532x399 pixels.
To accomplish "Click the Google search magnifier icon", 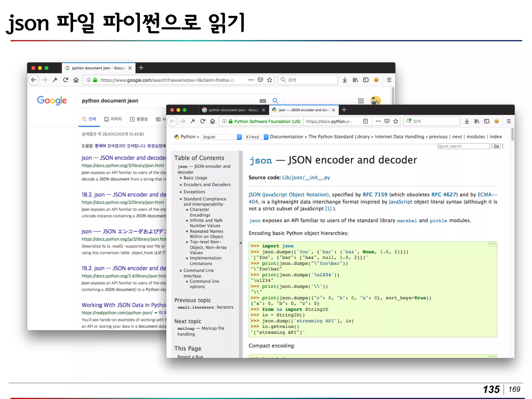I will coord(275,101).
